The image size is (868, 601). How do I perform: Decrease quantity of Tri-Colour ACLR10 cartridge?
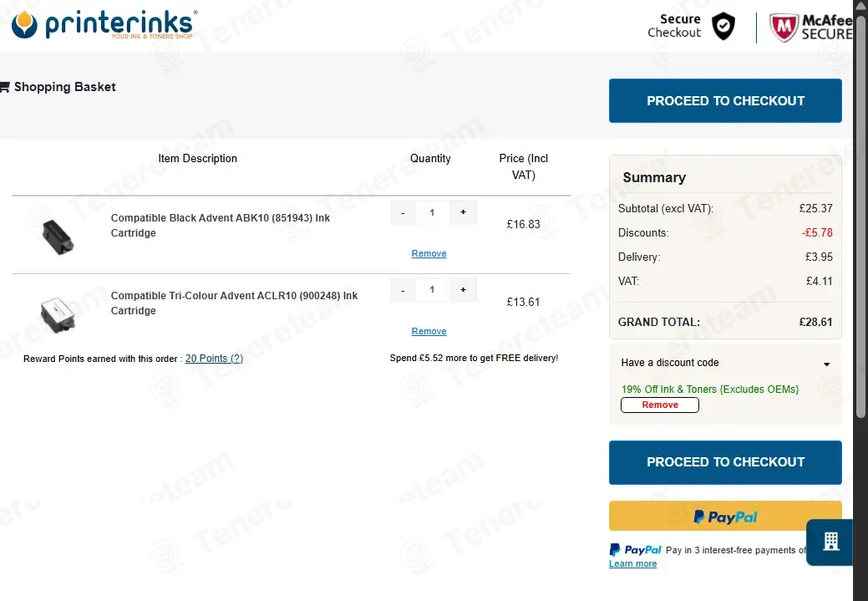point(403,290)
